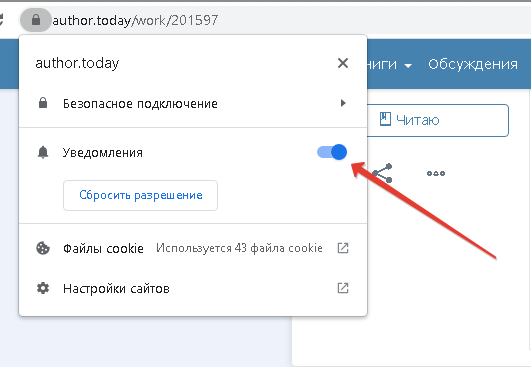Open the Безопасное подключение details
Screen dimensions: 531x367
(x=193, y=103)
